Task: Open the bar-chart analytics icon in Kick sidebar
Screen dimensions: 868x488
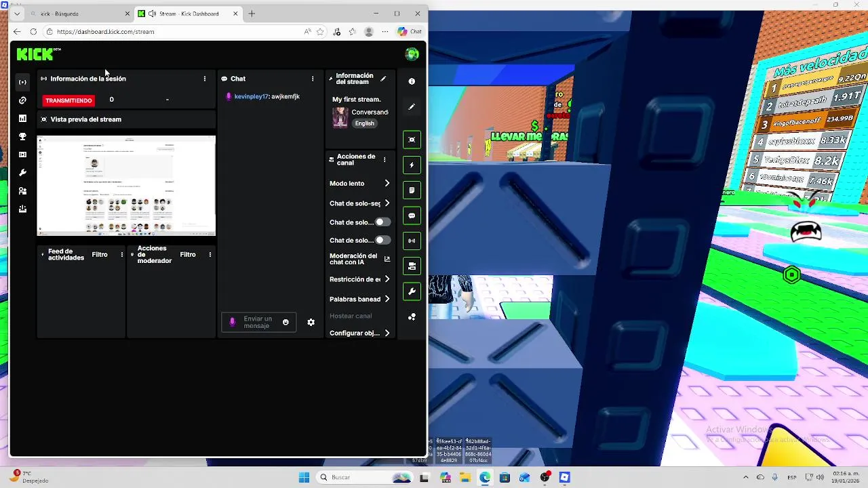Action: click(22, 119)
